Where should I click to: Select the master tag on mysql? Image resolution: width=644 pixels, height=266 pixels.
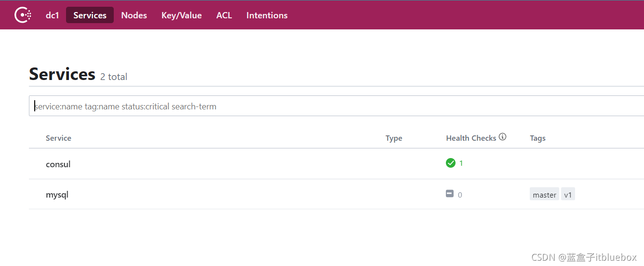[x=544, y=194]
